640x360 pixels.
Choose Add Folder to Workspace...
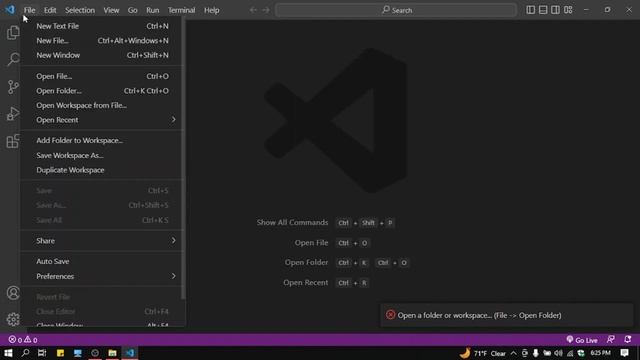pyautogui.click(x=102, y=140)
